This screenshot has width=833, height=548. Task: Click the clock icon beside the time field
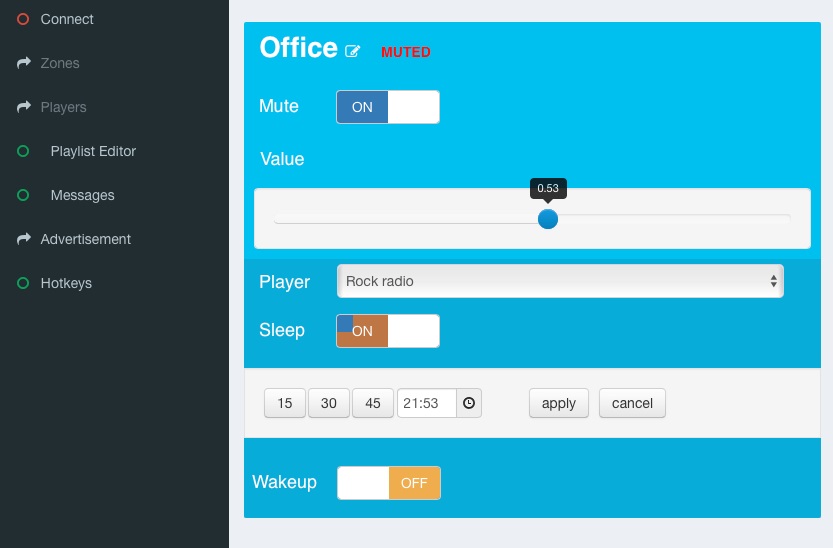click(x=469, y=403)
